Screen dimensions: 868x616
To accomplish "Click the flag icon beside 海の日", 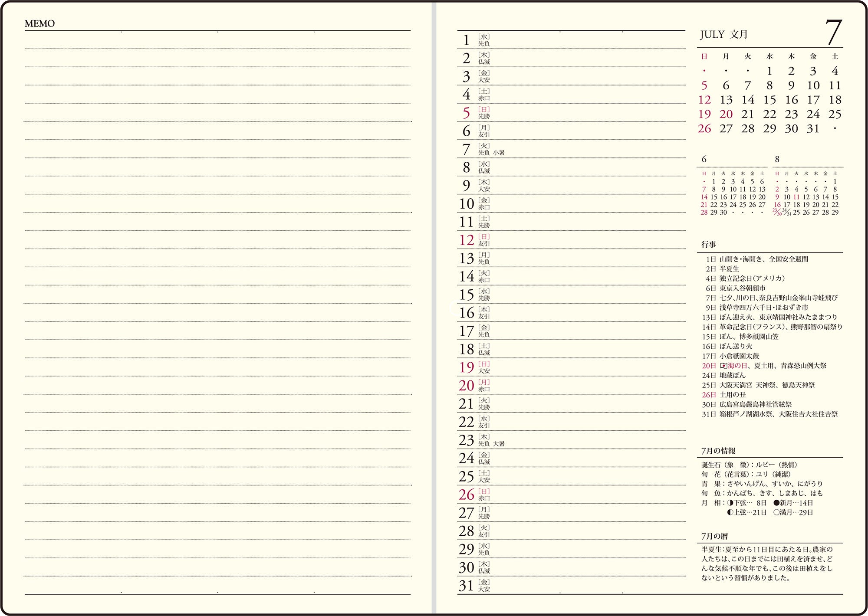I will pyautogui.click(x=723, y=366).
